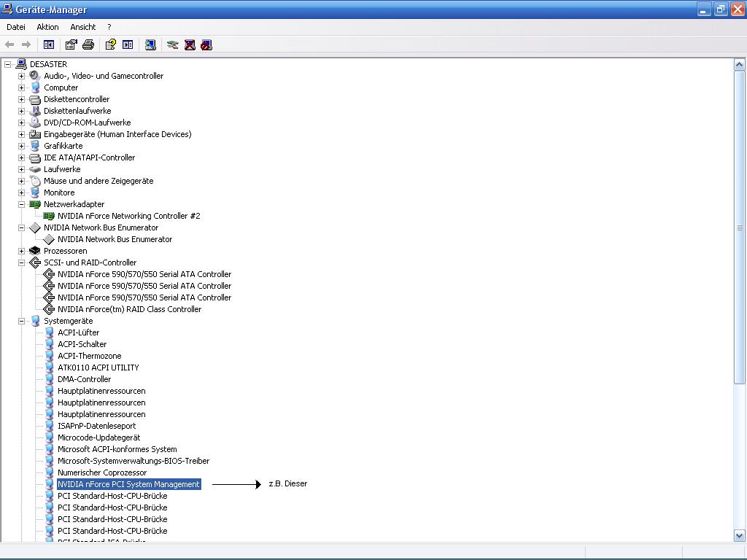This screenshot has height=560, width=747.
Task: Click the Update driver toolbar icon
Action: coord(172,44)
